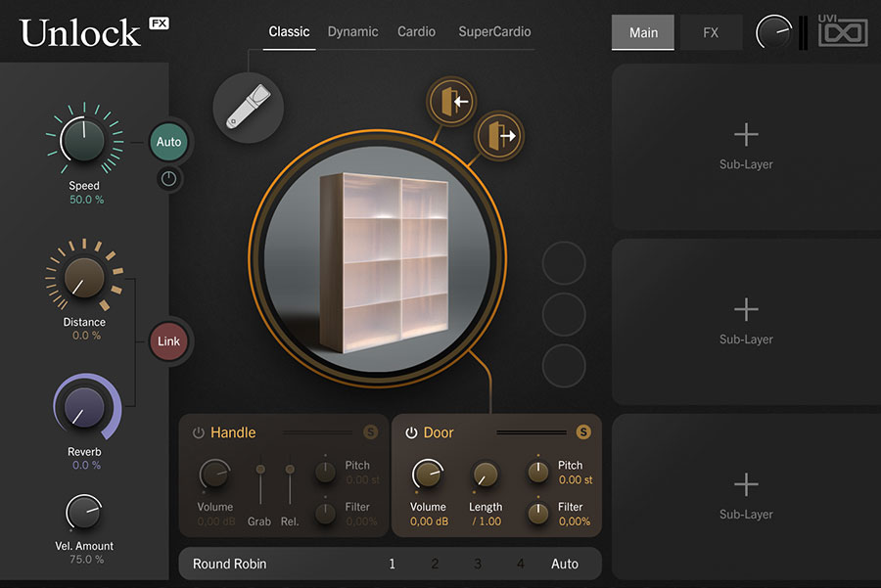Click the Door Length value / 1.00

point(487,521)
